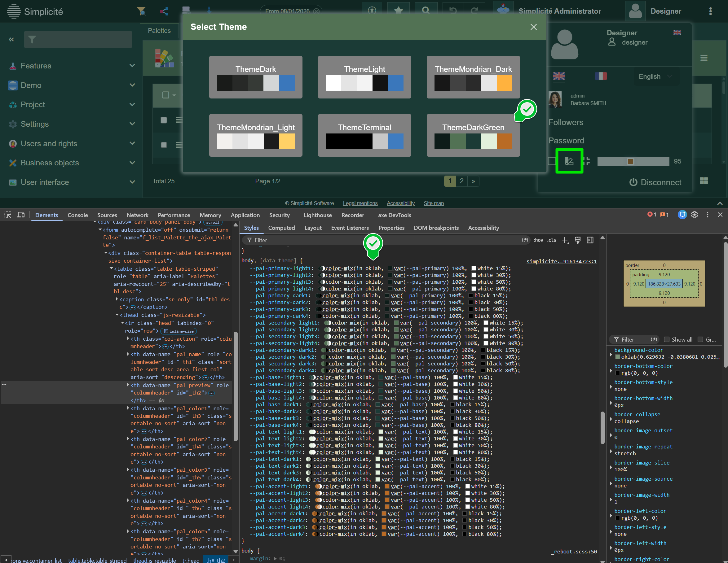Open the Event Listeners tab
The height and width of the screenshot is (563, 728).
(350, 228)
